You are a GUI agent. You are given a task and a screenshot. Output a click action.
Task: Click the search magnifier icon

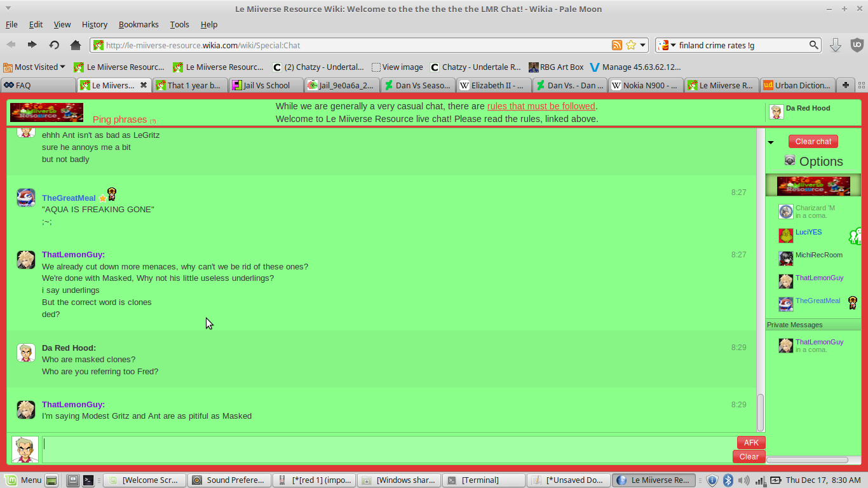pos(813,45)
